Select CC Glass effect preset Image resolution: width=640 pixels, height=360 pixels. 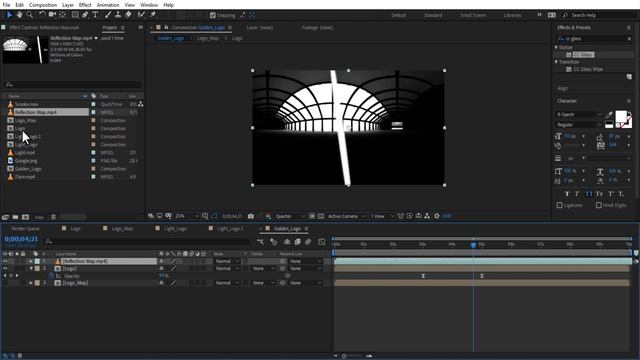pyautogui.click(x=583, y=55)
